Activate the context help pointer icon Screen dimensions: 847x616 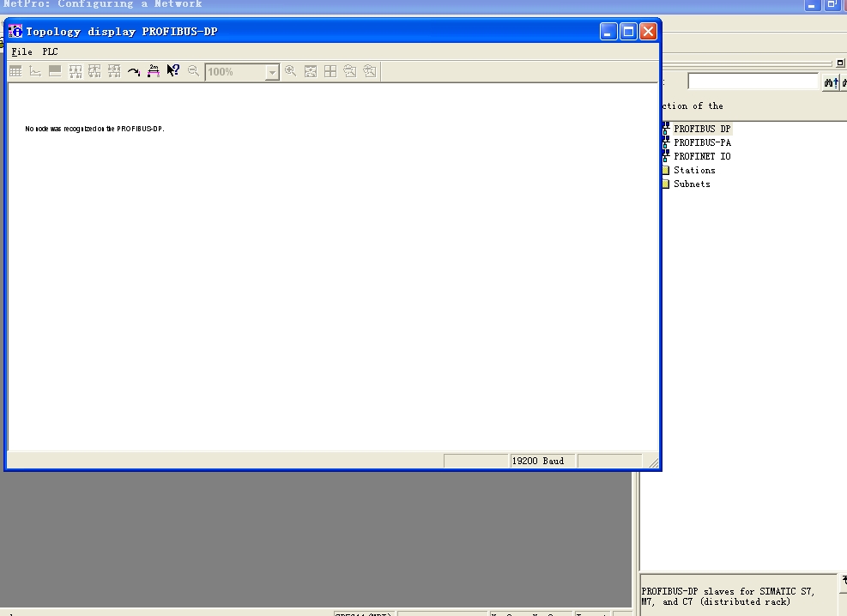point(172,71)
